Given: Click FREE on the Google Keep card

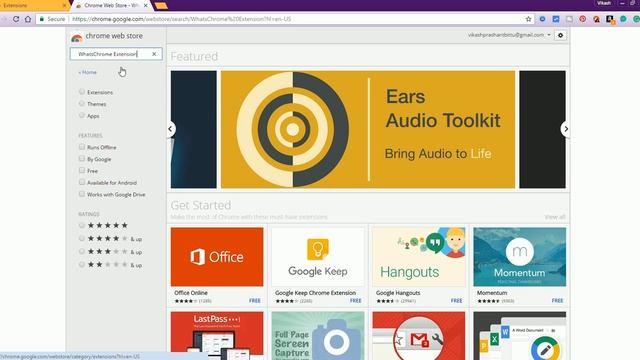Looking at the screenshot, I should coord(356,301).
